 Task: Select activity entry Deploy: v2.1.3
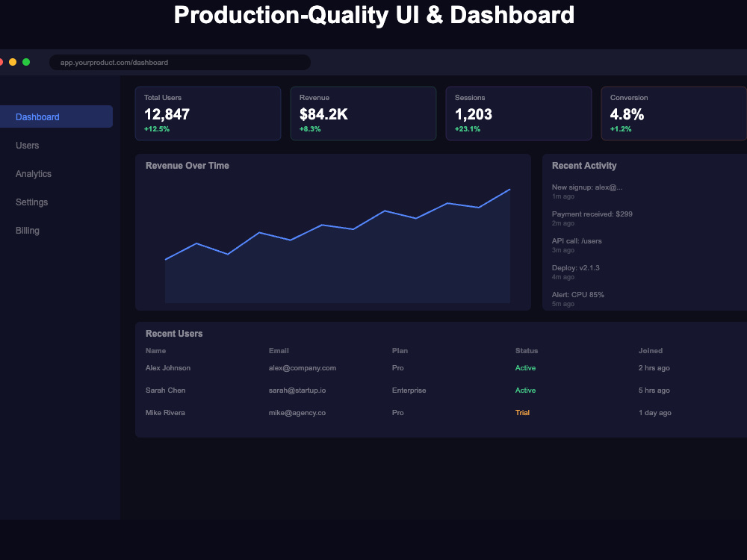(x=575, y=272)
